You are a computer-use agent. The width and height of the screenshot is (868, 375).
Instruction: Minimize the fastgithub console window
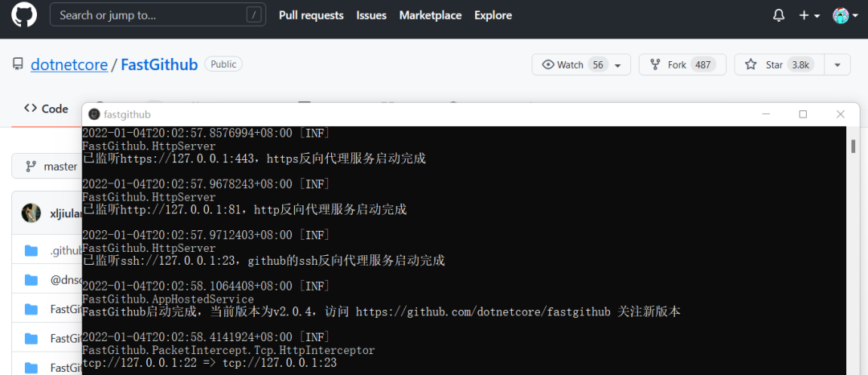coord(766,114)
